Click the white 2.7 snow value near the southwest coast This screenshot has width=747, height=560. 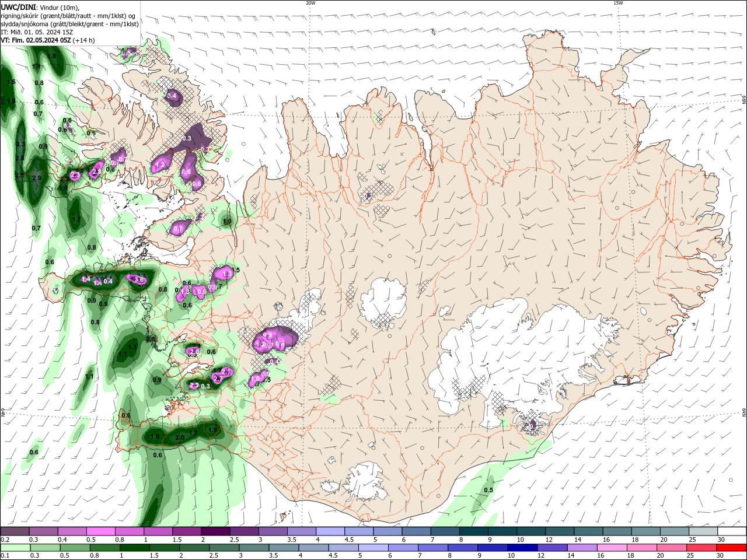tap(218, 379)
